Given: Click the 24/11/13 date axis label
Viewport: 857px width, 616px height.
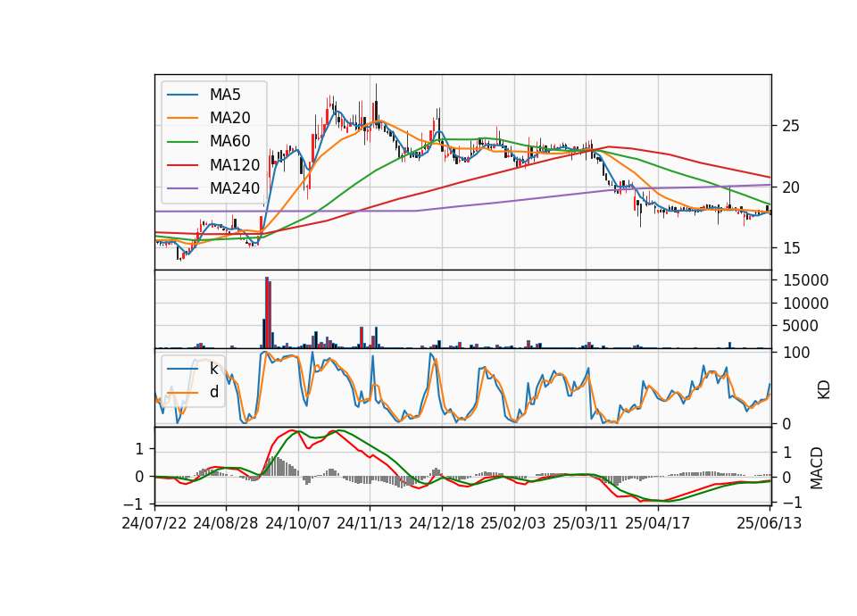Looking at the screenshot, I should coord(370,523).
